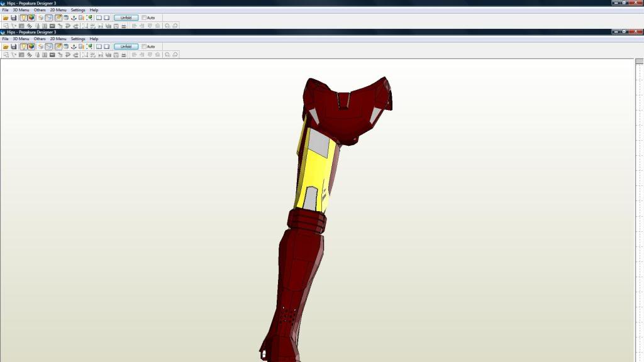Click the first blank window-layout icon in front window
The width and height of the screenshot is (644, 362).
[x=99, y=47]
